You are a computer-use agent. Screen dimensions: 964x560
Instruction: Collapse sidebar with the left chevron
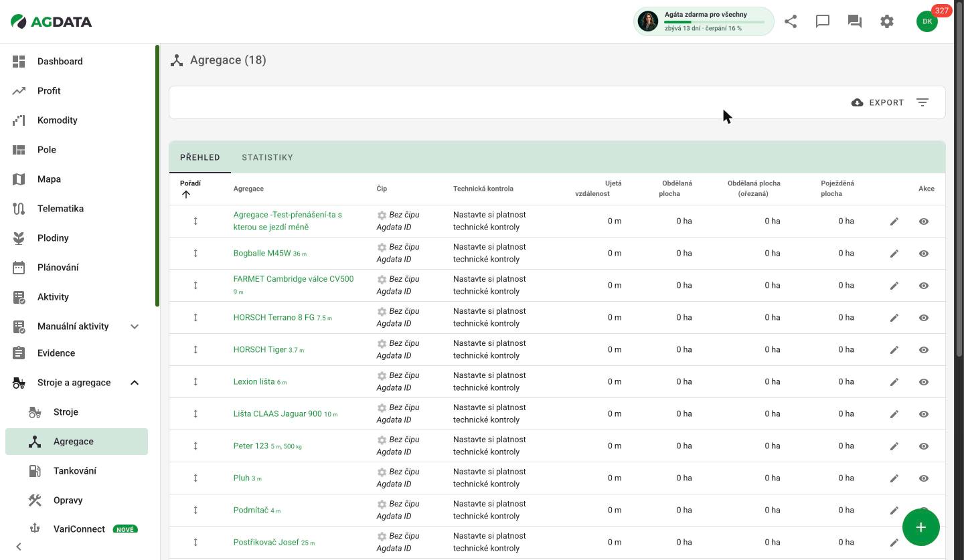[x=19, y=547]
